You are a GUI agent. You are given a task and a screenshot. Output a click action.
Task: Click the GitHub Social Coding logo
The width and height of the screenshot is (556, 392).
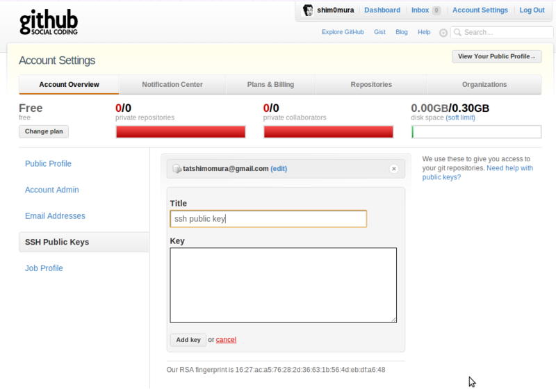(x=49, y=22)
